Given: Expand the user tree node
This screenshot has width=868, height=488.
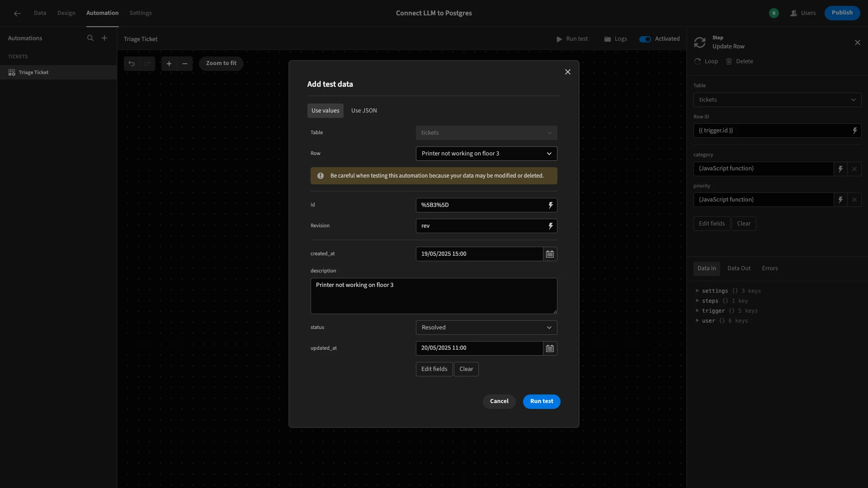Looking at the screenshot, I should pos(698,320).
